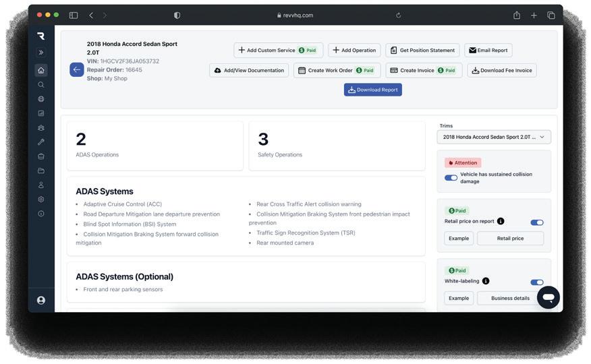Open the chat support bubble
591x364 pixels.
[548, 297]
